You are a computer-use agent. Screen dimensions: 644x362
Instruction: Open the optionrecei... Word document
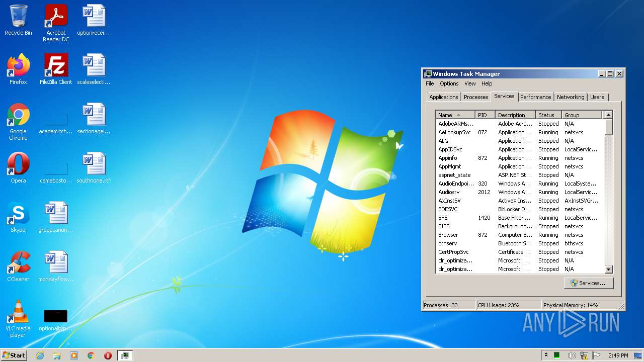pos(94,20)
